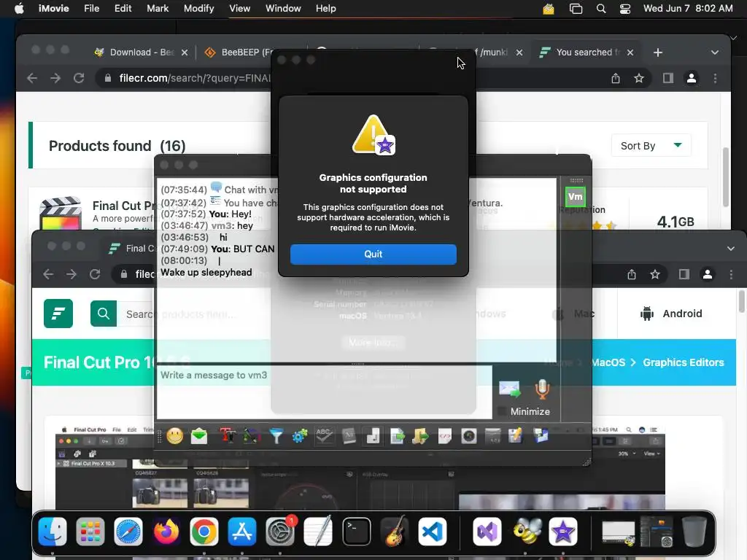This screenshot has height=560, width=747.
Task: Click the star bookmark icon in front Chrome window
Action: tap(655, 274)
